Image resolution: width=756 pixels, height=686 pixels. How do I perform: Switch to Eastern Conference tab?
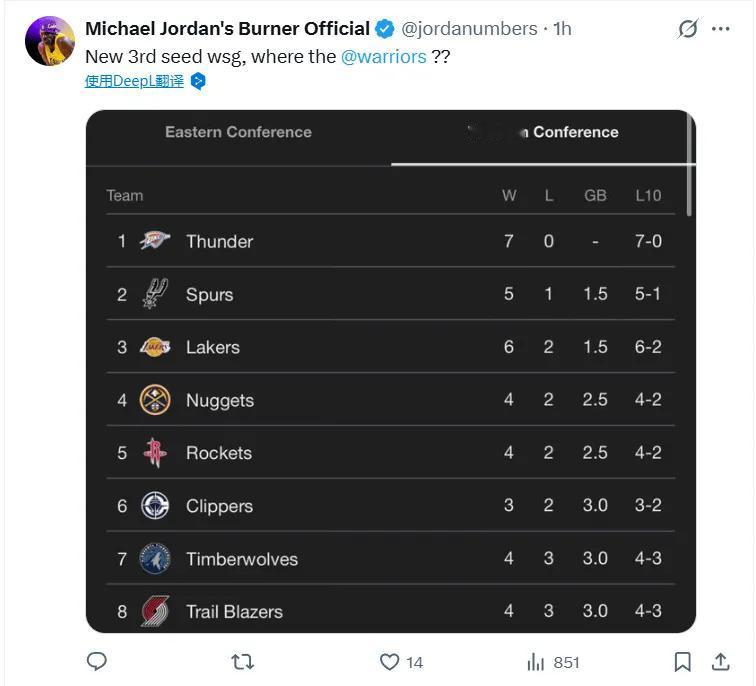click(238, 132)
